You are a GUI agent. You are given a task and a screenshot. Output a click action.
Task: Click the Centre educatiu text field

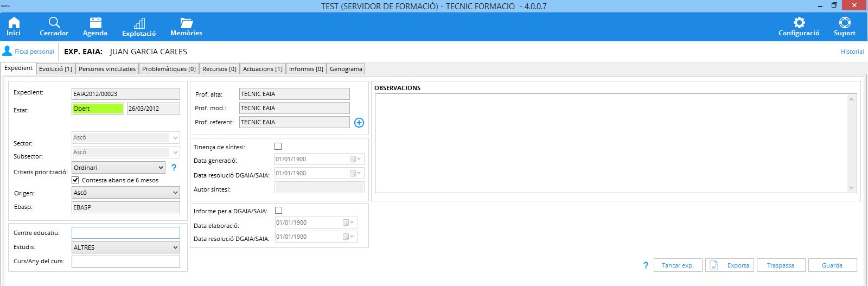125,233
